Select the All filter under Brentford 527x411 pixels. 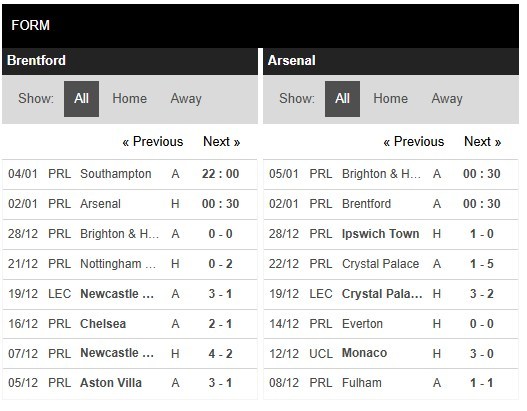(x=81, y=99)
